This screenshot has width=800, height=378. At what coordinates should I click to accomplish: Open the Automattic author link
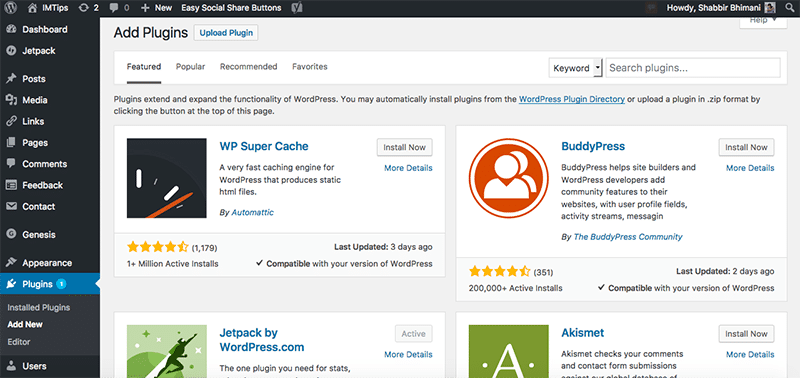pos(253,213)
